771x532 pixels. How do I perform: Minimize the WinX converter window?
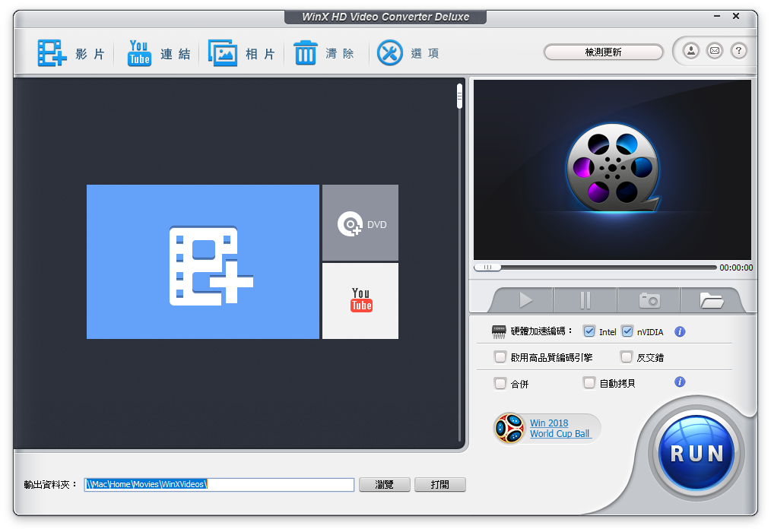click(x=717, y=16)
